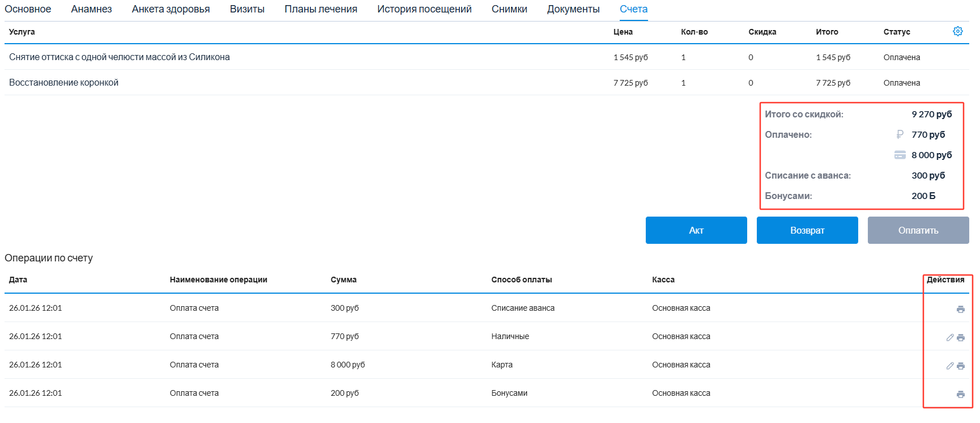Click the Статус column header
980x423 pixels.
tap(897, 32)
